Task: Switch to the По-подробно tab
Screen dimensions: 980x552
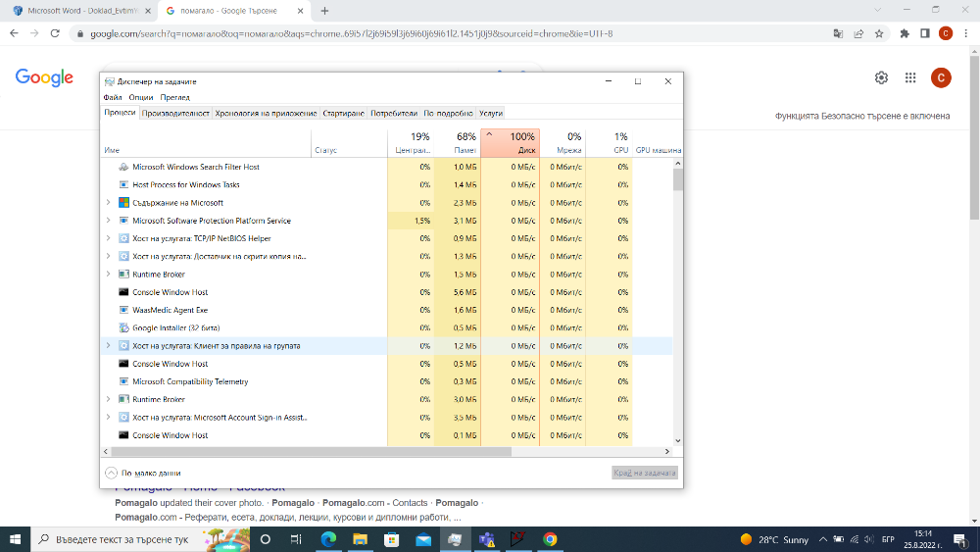Action: [x=448, y=113]
